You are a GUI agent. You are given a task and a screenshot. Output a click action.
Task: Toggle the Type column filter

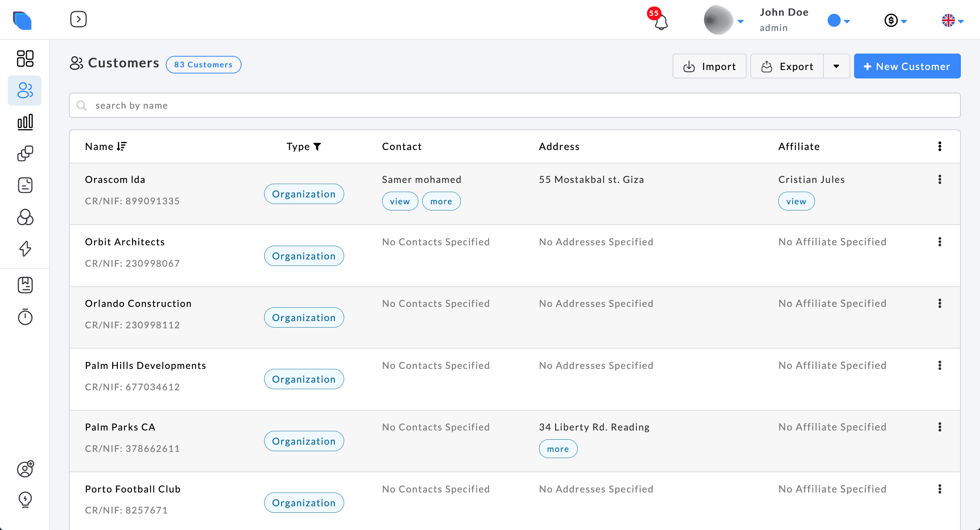point(317,147)
